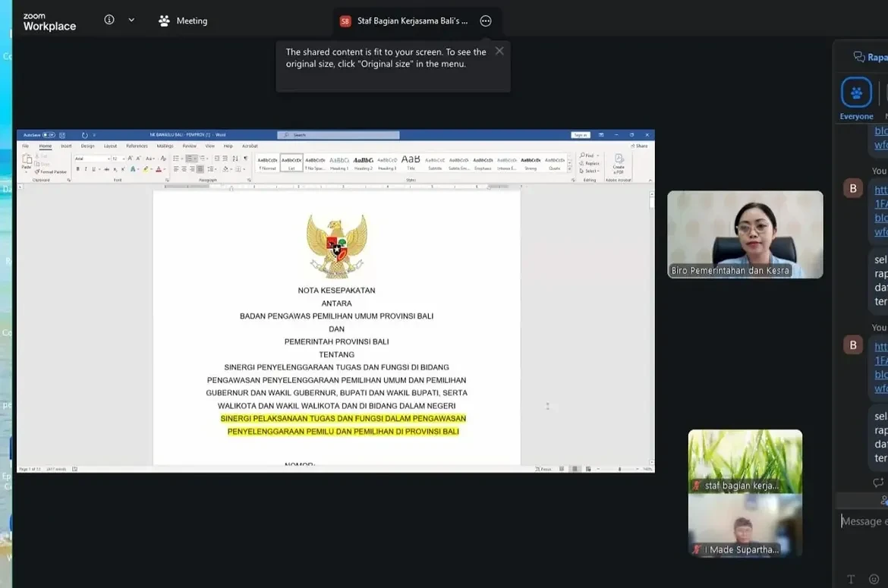This screenshot has height=588, width=888.
Task: Click the Decrease Indent icon
Action: tap(217, 159)
